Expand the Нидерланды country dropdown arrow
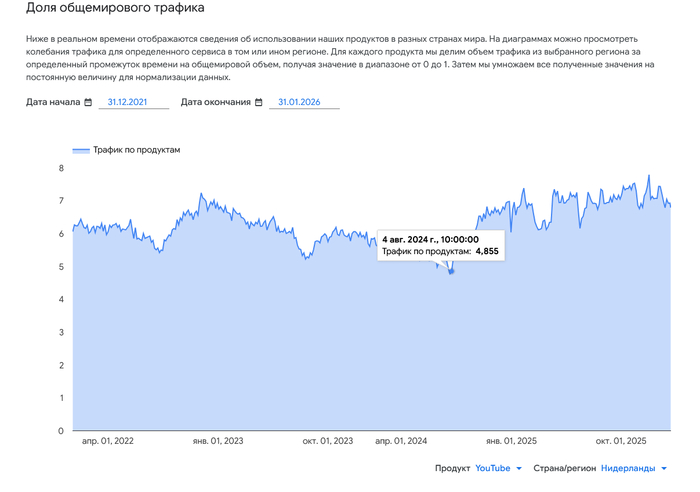Viewport: 700px width, 492px height. [664, 468]
